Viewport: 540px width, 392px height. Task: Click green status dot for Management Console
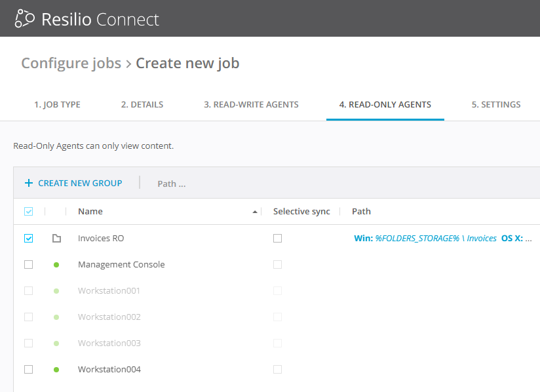point(56,265)
